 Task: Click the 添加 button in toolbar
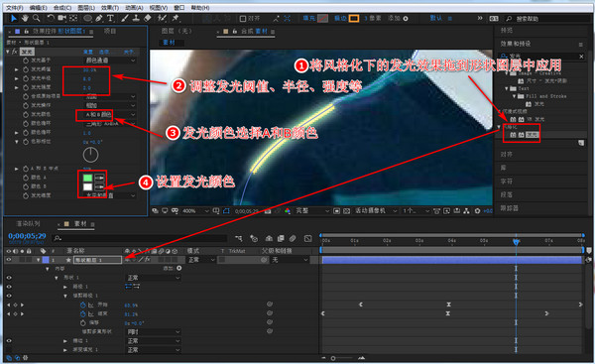point(398,18)
